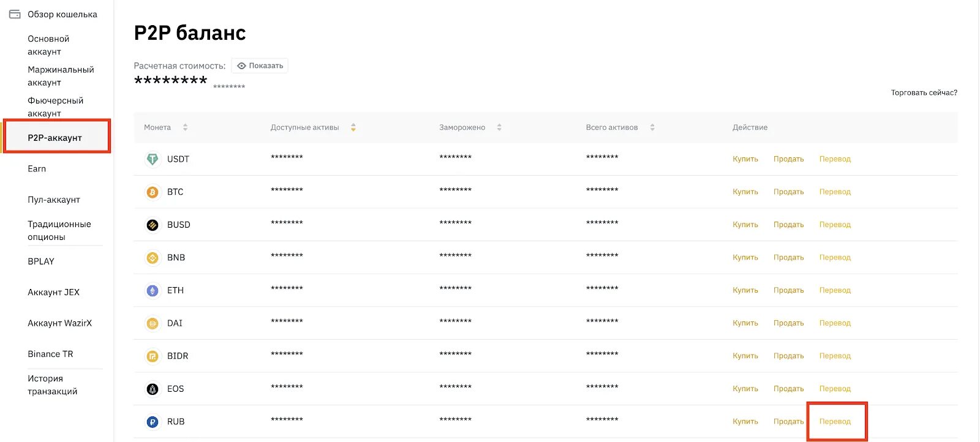Click Перевод in USDT row
This screenshot has height=442, width=980.
[835, 159]
